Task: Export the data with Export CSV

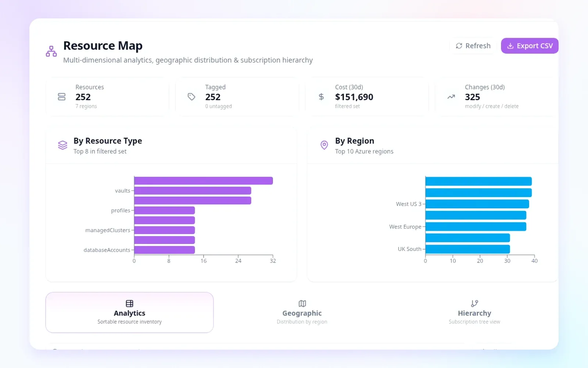Action: tap(530, 46)
